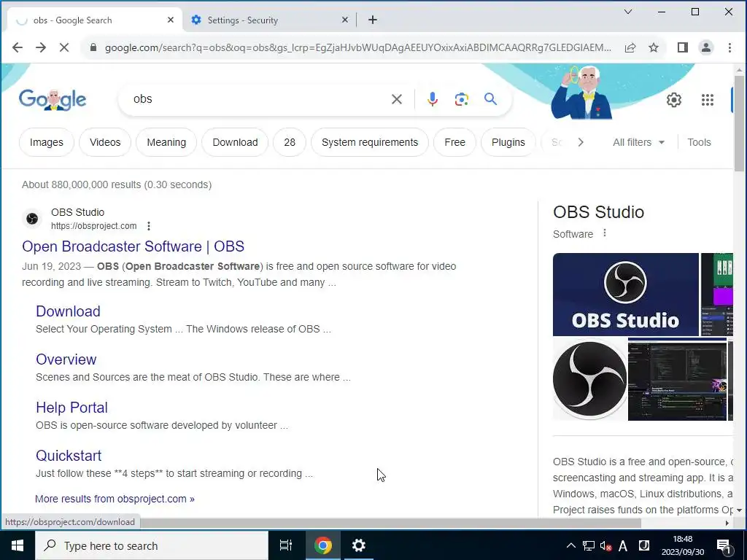Switch to the Settings - Security tab
747x560 pixels.
pyautogui.click(x=265, y=20)
